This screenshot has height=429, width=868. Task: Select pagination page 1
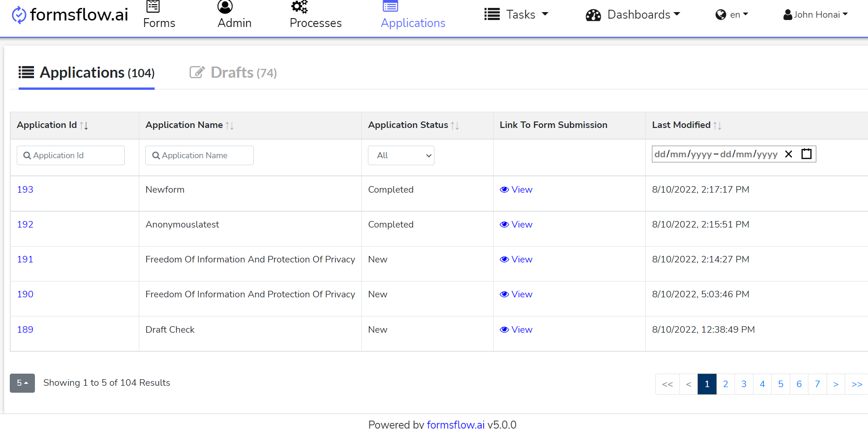click(x=707, y=384)
